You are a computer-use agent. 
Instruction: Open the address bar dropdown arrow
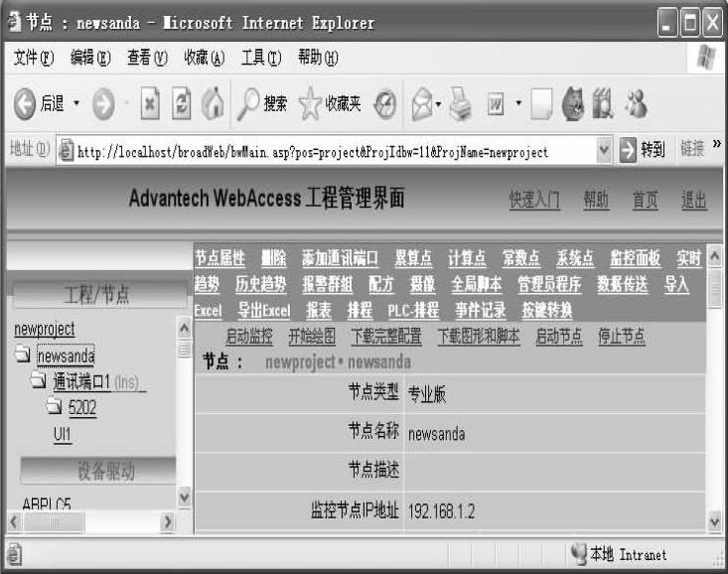(x=604, y=151)
